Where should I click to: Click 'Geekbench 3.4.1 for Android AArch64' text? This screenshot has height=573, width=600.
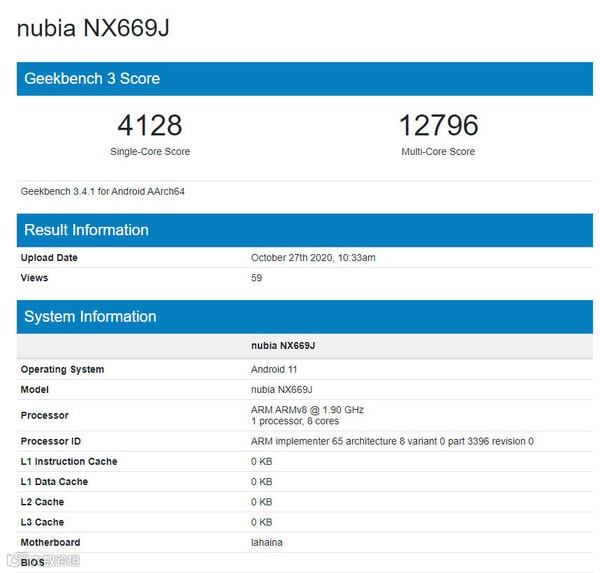click(103, 191)
